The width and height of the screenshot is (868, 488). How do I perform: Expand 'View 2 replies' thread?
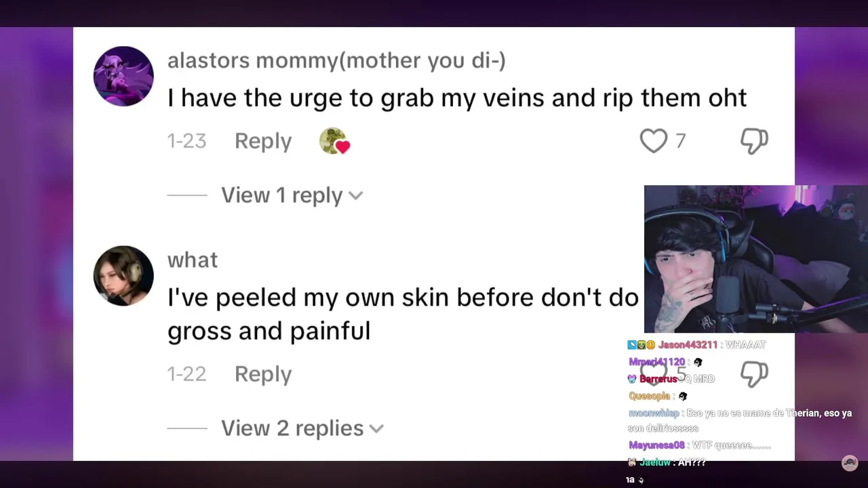292,428
